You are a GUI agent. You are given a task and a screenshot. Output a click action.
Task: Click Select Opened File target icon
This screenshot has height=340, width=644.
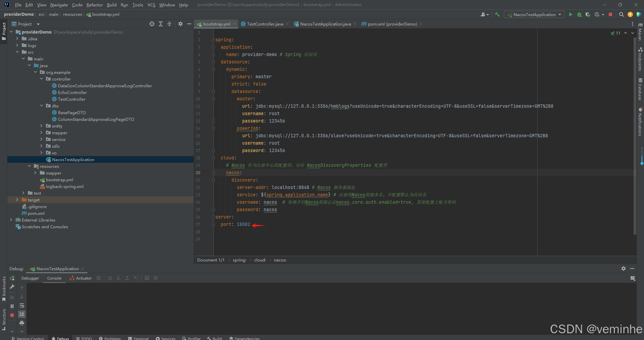(152, 24)
